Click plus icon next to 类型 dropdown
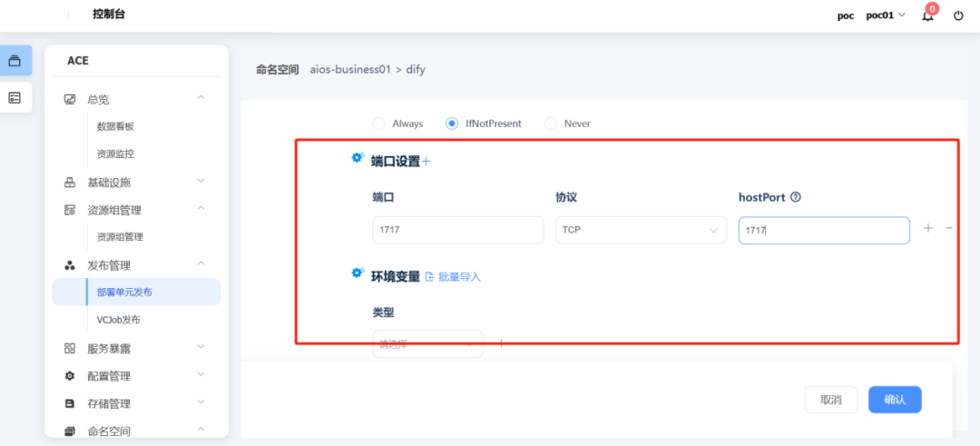This screenshot has height=446, width=980. pyautogui.click(x=500, y=342)
